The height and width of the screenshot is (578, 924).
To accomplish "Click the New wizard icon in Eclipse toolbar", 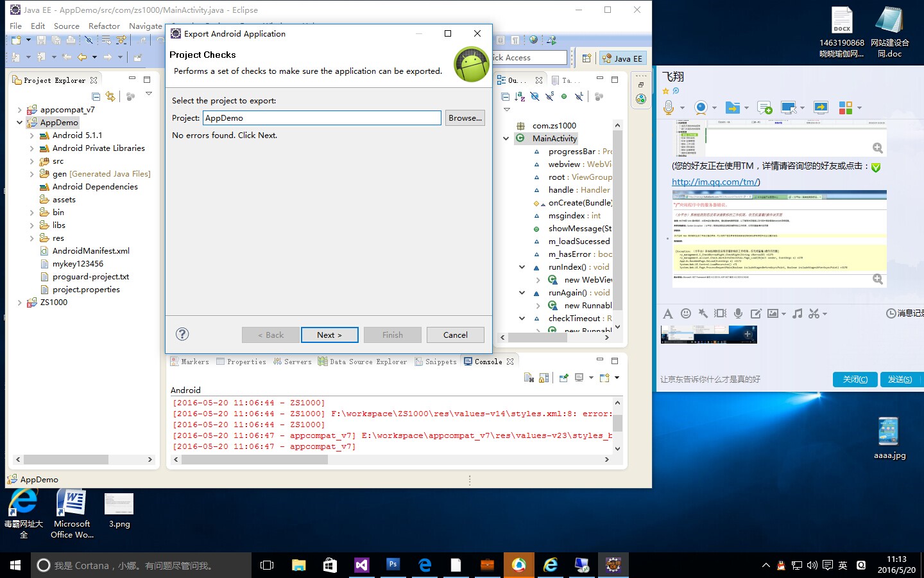I will (16, 40).
